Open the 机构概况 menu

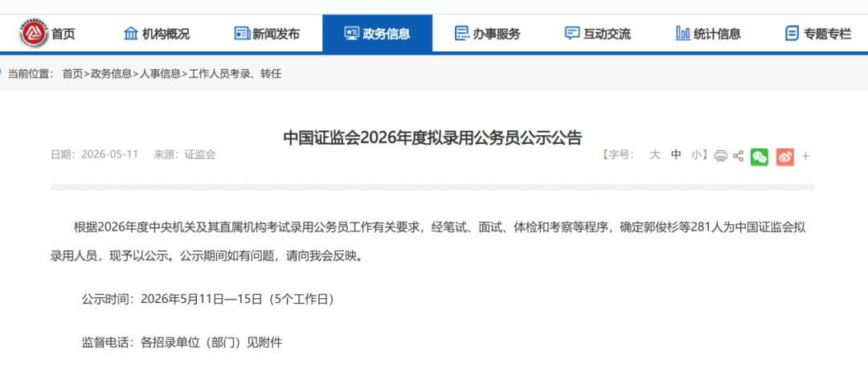pyautogui.click(x=166, y=34)
